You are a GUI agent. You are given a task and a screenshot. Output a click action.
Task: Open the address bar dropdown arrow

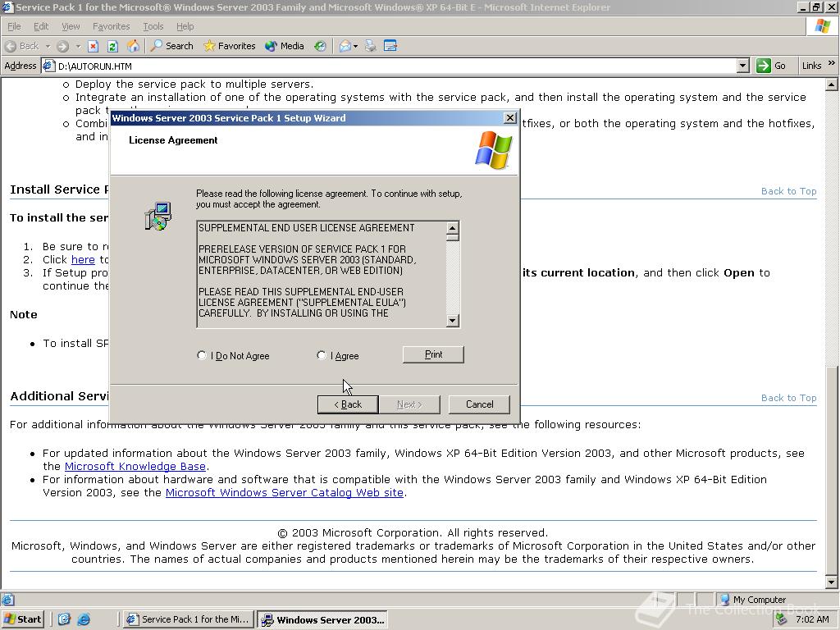pos(742,66)
